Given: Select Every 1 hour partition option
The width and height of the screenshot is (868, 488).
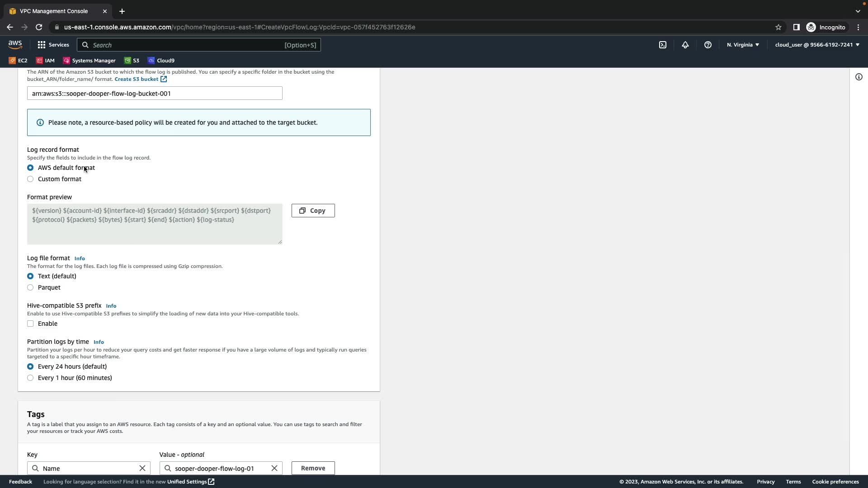Looking at the screenshot, I should pos(30,378).
